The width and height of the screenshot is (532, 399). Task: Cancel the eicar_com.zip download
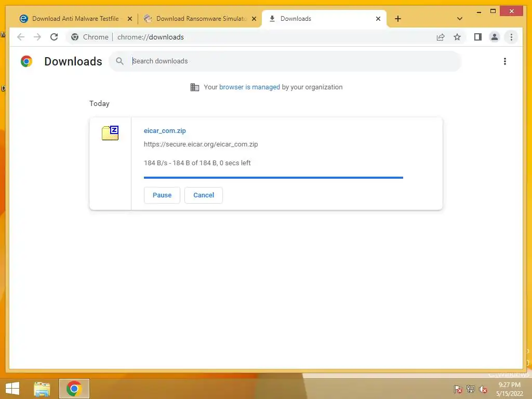click(204, 195)
